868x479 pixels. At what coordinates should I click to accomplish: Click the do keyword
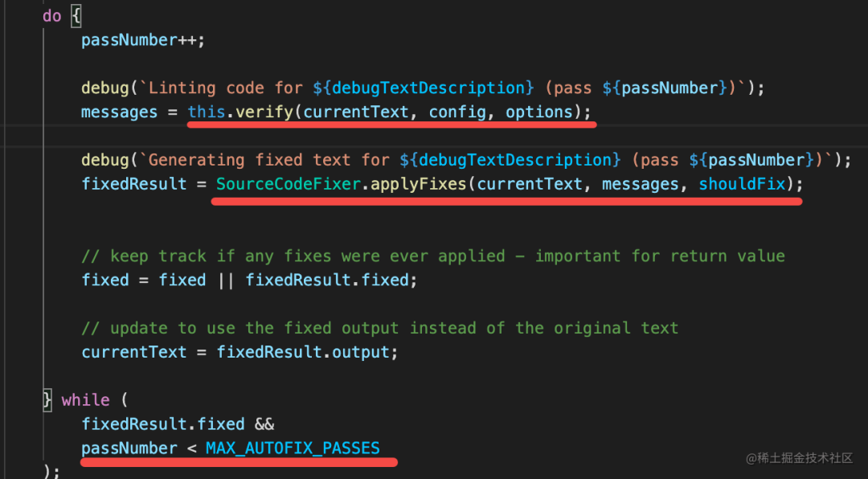[x=52, y=16]
